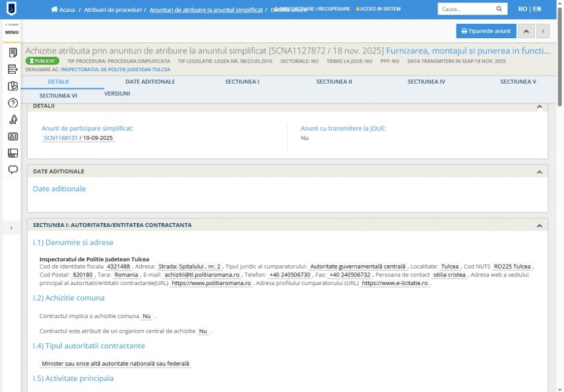564x392 pixels.
Task: Click the search magnifier icon
Action: pos(499,10)
